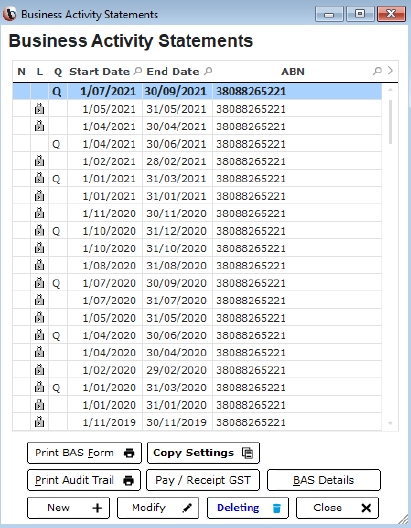The image size is (411, 528).
Task: Open Pay / Receipt GST
Action: tap(203, 480)
